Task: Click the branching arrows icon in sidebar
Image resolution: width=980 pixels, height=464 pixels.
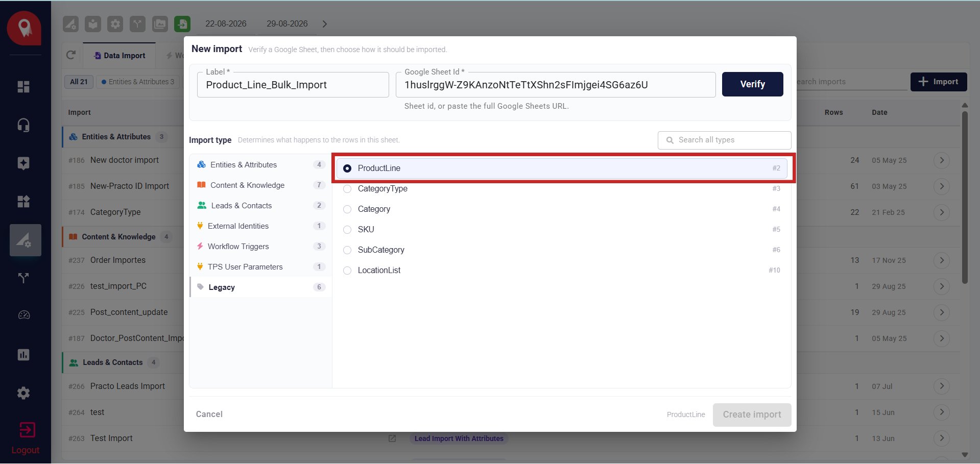Action: (23, 278)
